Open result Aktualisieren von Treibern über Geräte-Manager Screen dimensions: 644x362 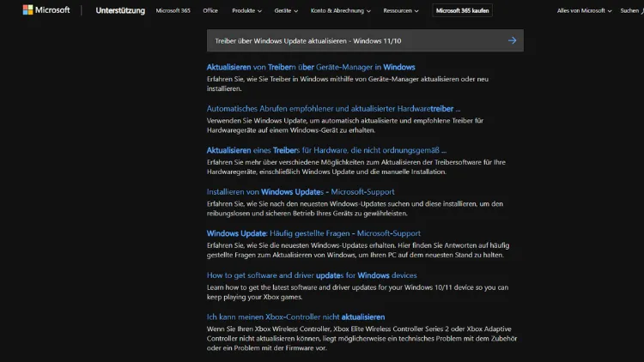coord(311,67)
